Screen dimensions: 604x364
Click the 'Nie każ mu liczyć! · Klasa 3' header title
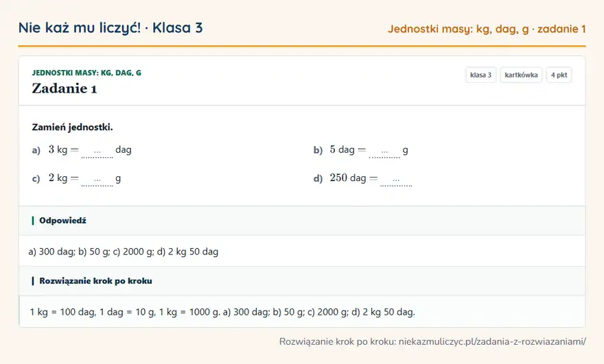111,28
